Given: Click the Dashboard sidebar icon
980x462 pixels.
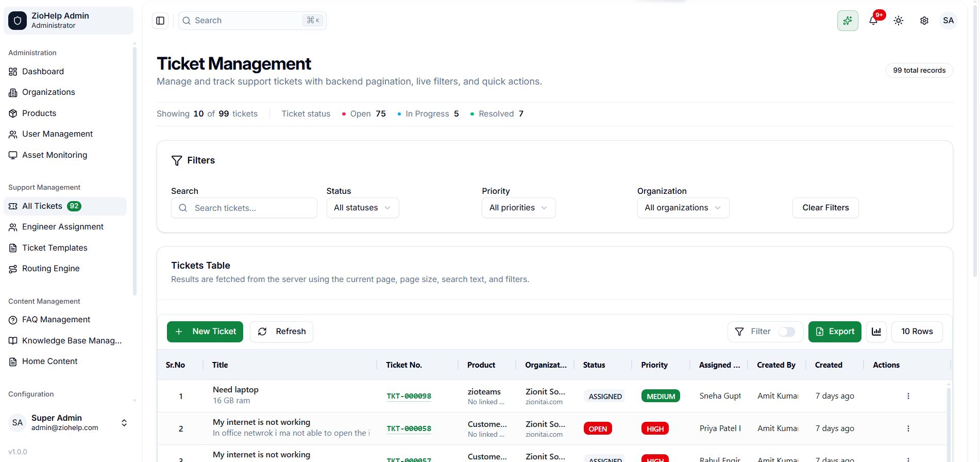Looking at the screenshot, I should [13, 72].
